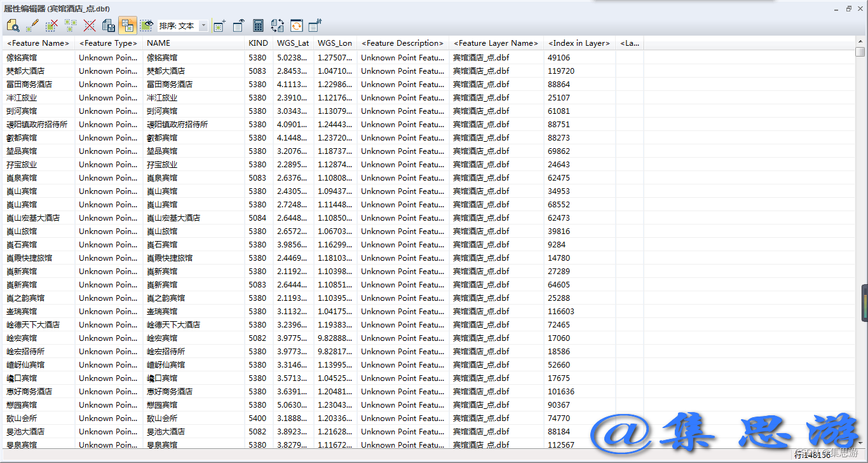
Task: Click the cell with index 14780
Action: pos(580,258)
